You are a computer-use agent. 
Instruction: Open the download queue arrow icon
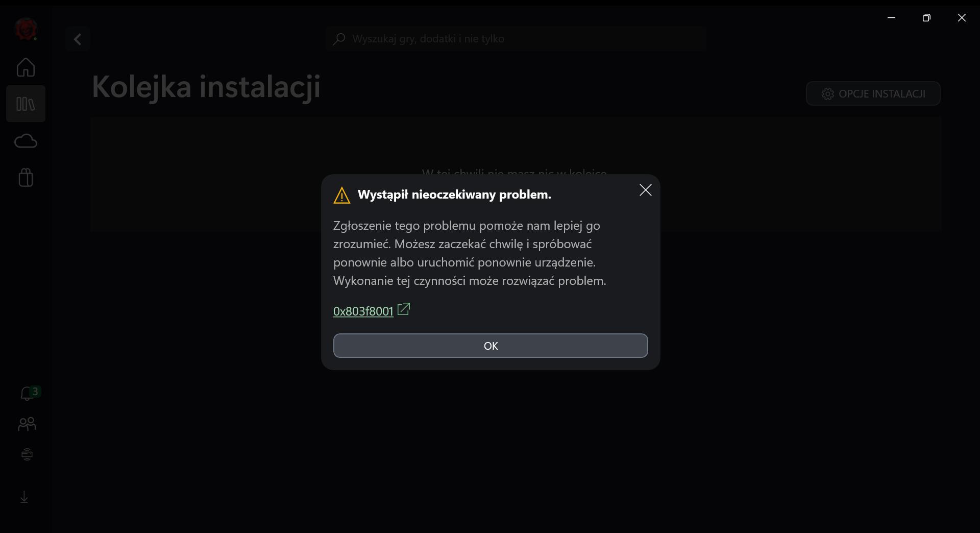[24, 497]
